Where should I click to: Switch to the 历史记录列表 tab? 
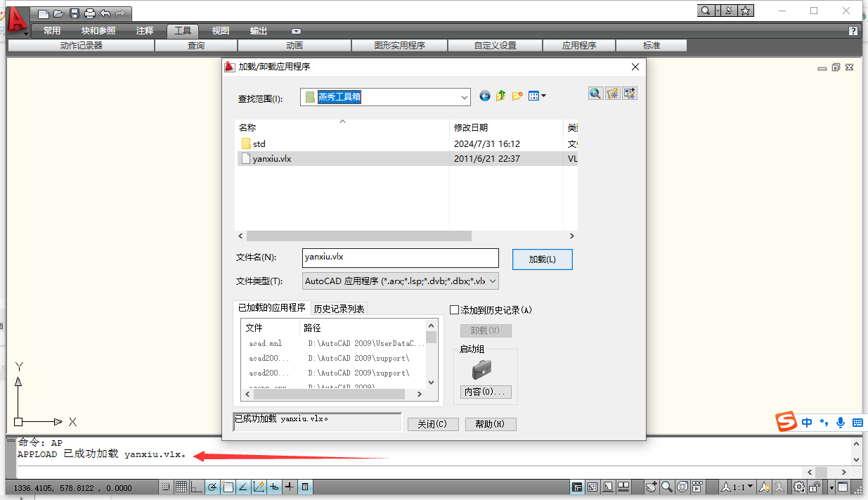[x=339, y=309]
